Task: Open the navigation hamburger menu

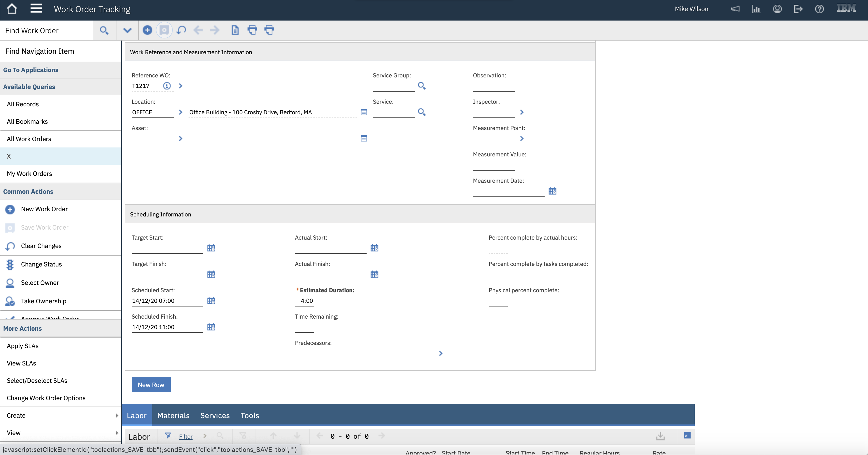Action: (36, 8)
